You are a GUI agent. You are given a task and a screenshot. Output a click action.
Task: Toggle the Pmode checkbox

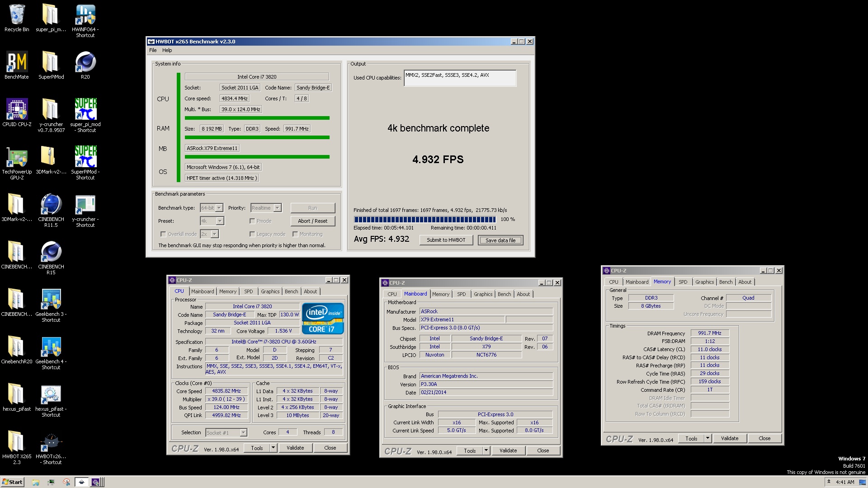click(252, 221)
